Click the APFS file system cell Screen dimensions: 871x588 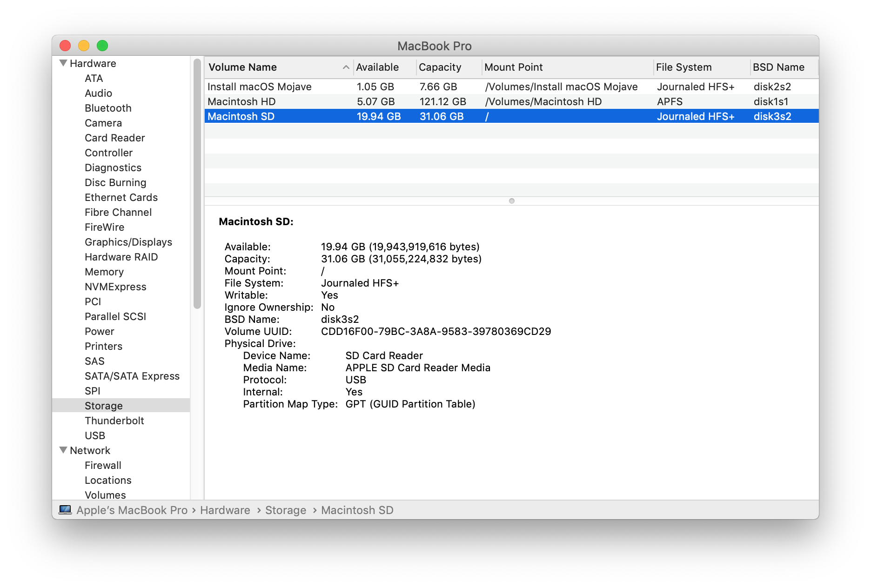point(670,101)
